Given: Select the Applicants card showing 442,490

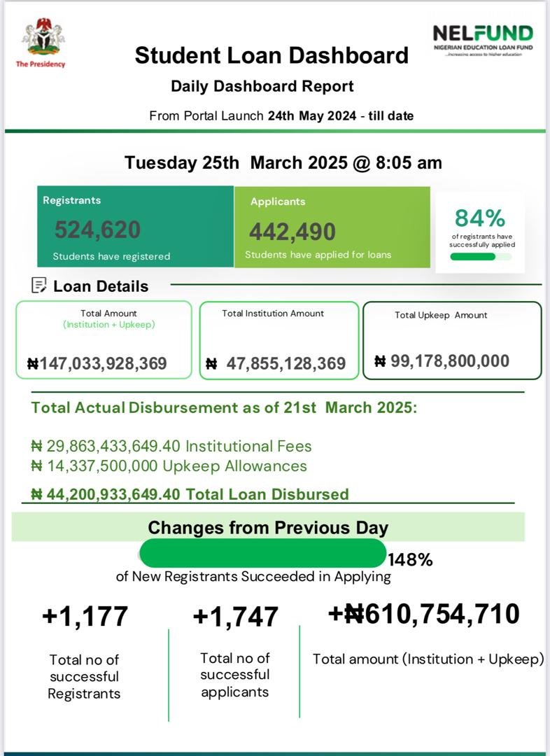Looking at the screenshot, I should (x=332, y=227).
